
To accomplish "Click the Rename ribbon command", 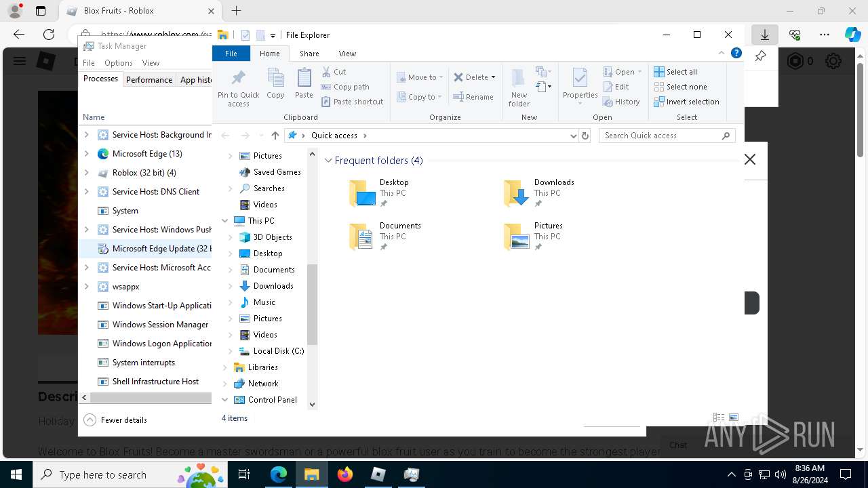I will (473, 97).
